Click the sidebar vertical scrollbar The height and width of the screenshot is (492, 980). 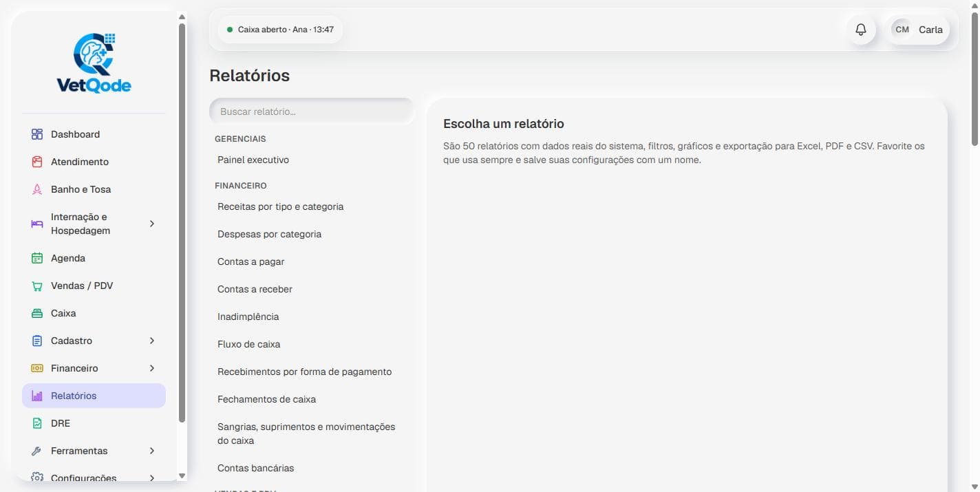point(182,222)
